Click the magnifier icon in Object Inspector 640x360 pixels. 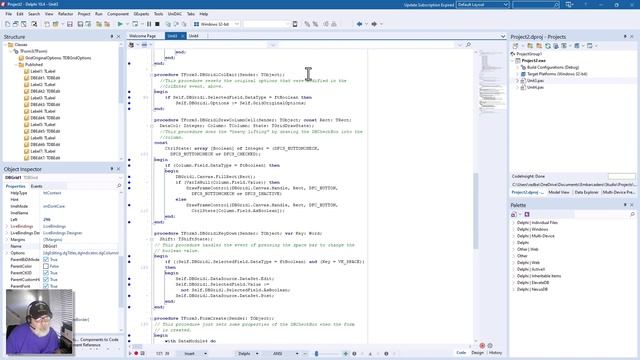click(119, 186)
